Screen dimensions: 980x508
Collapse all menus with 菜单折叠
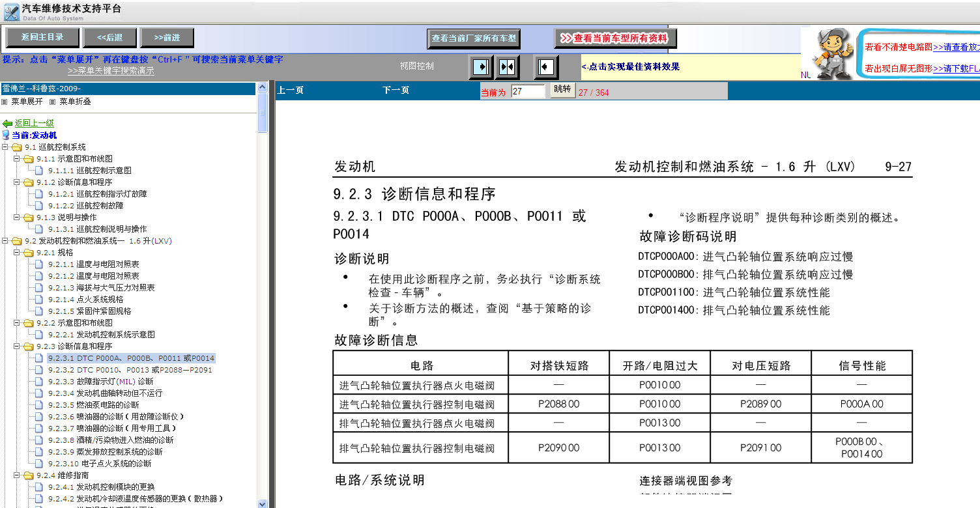click(x=75, y=102)
